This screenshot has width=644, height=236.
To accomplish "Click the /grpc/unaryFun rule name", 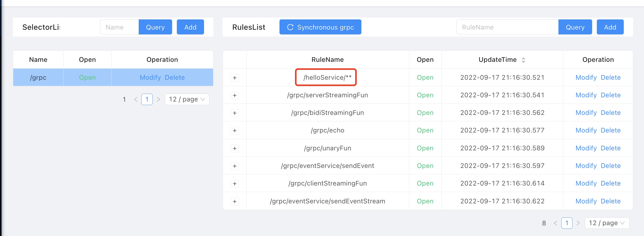I will [x=327, y=148].
